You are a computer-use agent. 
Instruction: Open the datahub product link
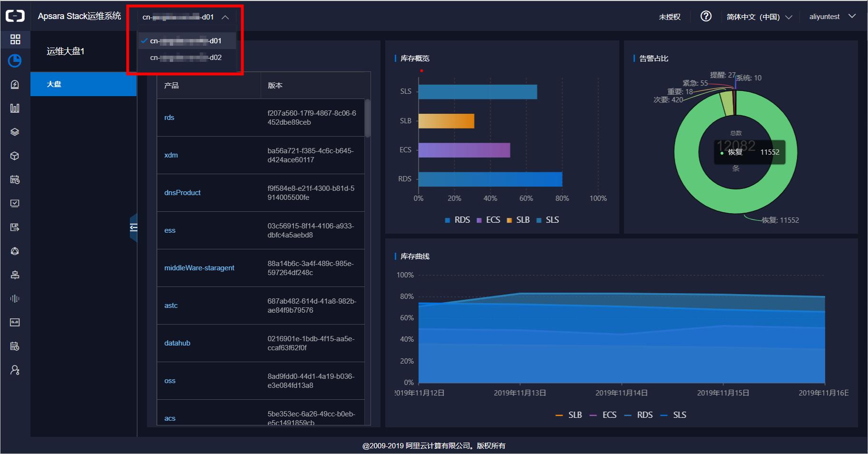click(x=177, y=343)
